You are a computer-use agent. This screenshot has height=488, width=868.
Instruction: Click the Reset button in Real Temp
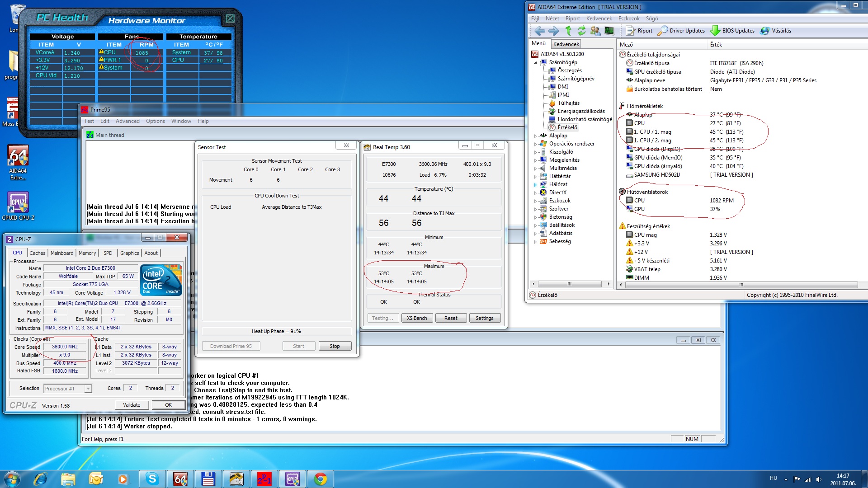coord(451,318)
